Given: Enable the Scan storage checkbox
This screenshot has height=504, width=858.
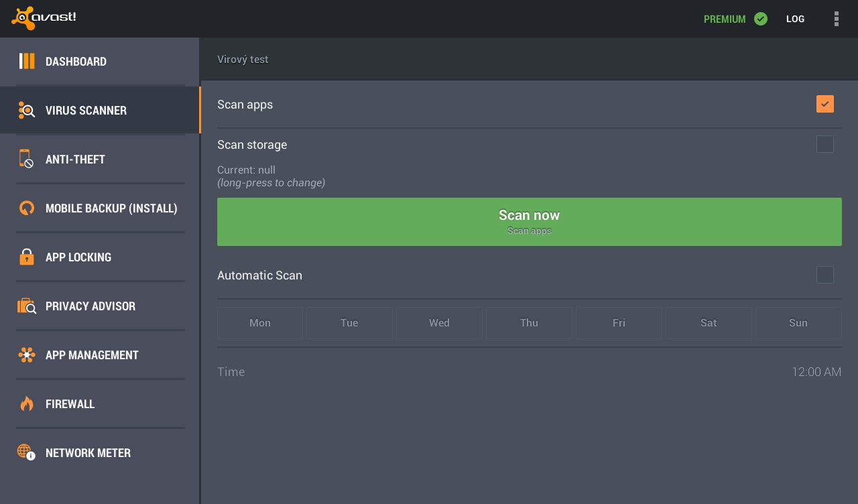Looking at the screenshot, I should (x=825, y=144).
